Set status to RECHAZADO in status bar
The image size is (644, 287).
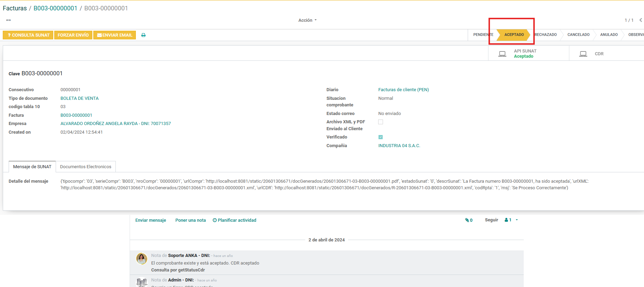click(546, 35)
